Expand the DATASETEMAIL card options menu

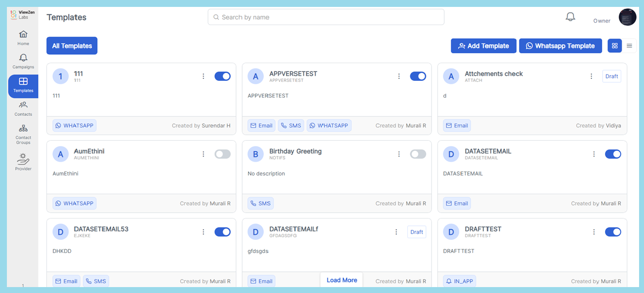click(x=594, y=154)
